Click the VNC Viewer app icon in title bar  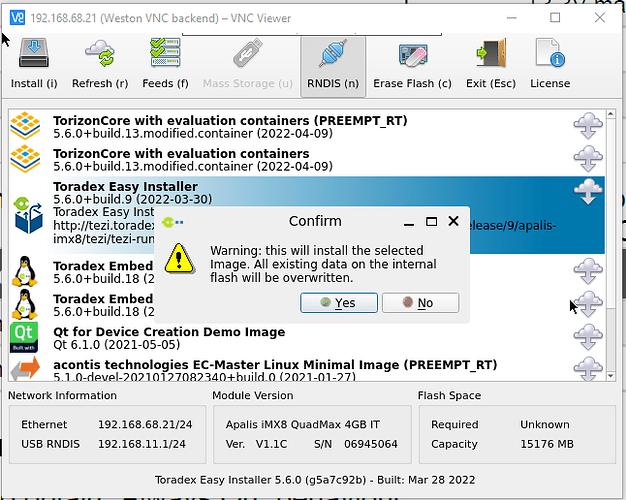[x=18, y=18]
